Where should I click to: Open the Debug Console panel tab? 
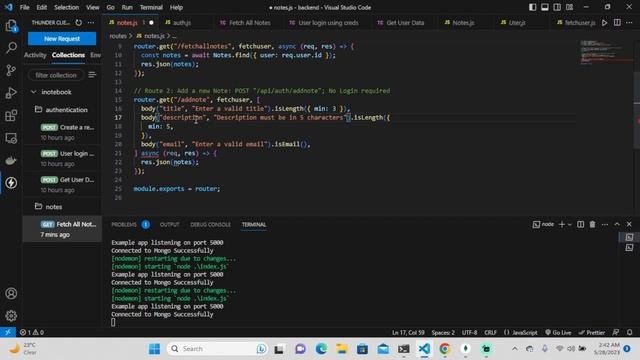pyautogui.click(x=210, y=224)
